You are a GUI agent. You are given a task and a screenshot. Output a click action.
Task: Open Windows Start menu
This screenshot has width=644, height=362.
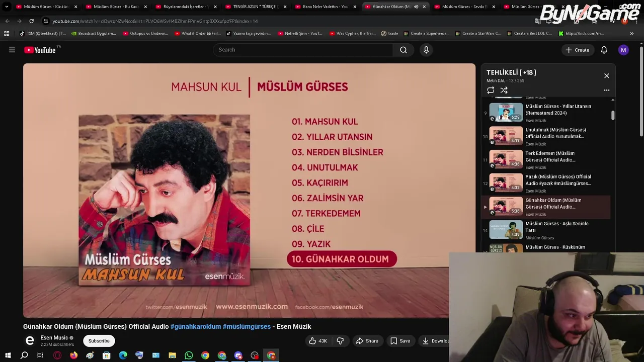[x=8, y=355]
